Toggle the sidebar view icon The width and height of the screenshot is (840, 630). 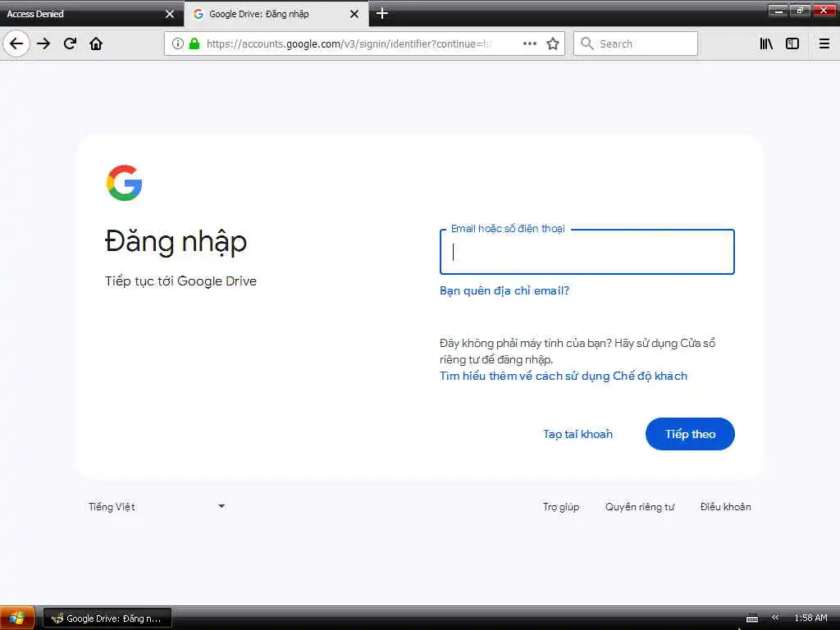pos(792,43)
